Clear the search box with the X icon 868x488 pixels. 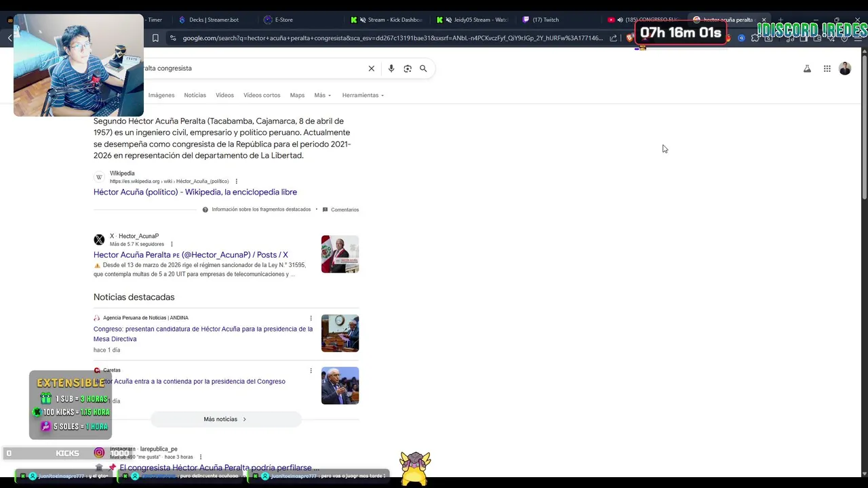point(372,68)
